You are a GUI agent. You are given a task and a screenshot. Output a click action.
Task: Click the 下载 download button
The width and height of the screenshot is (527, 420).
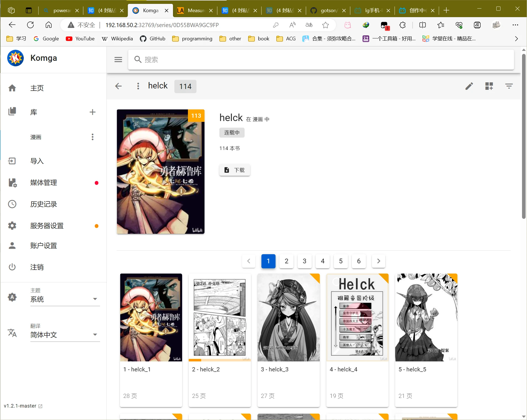(235, 170)
